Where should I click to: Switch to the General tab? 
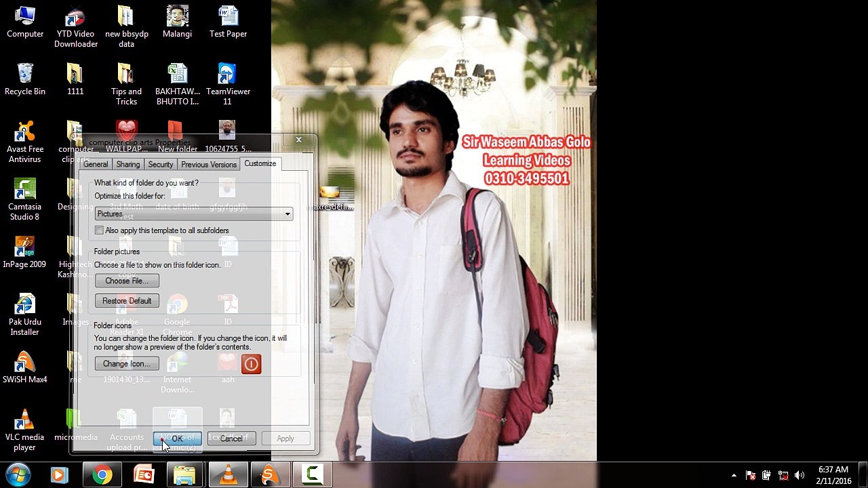point(96,165)
